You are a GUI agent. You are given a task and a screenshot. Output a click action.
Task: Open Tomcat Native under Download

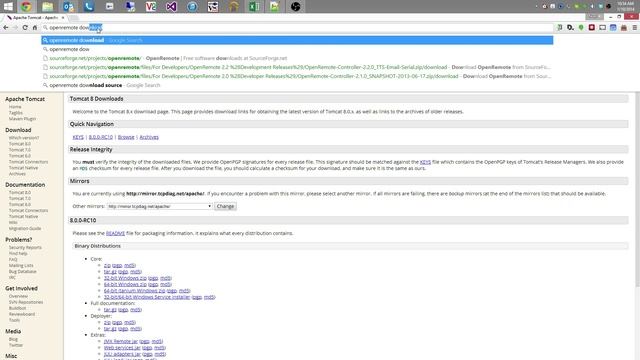coord(23,168)
